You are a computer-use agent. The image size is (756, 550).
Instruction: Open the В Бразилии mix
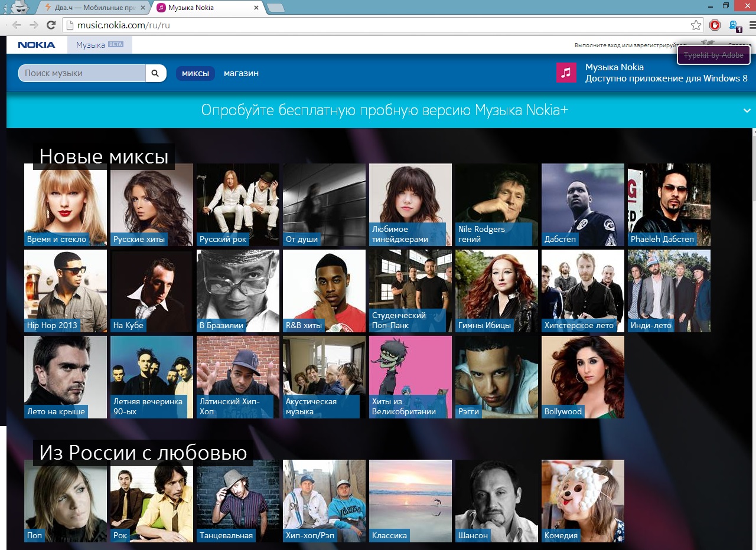pos(238,291)
